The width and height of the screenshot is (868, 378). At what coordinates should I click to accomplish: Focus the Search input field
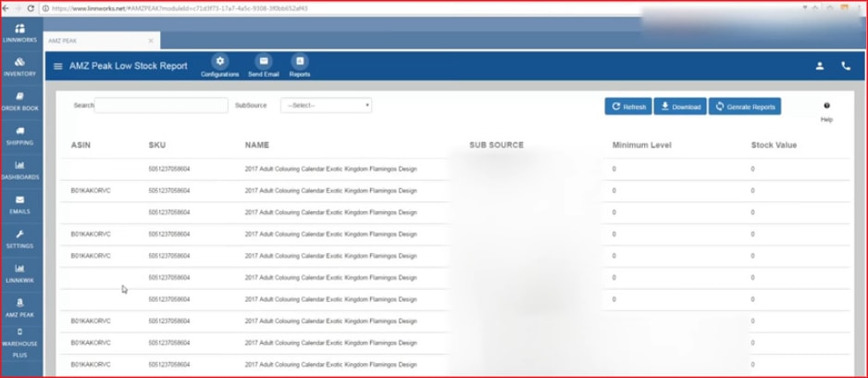click(161, 106)
